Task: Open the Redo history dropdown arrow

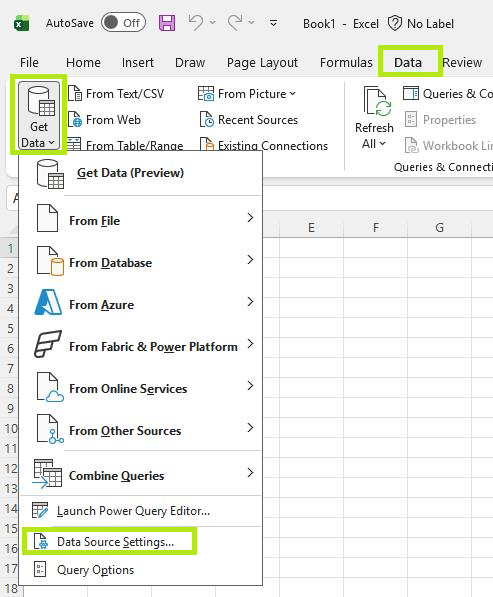Action: pos(251,23)
